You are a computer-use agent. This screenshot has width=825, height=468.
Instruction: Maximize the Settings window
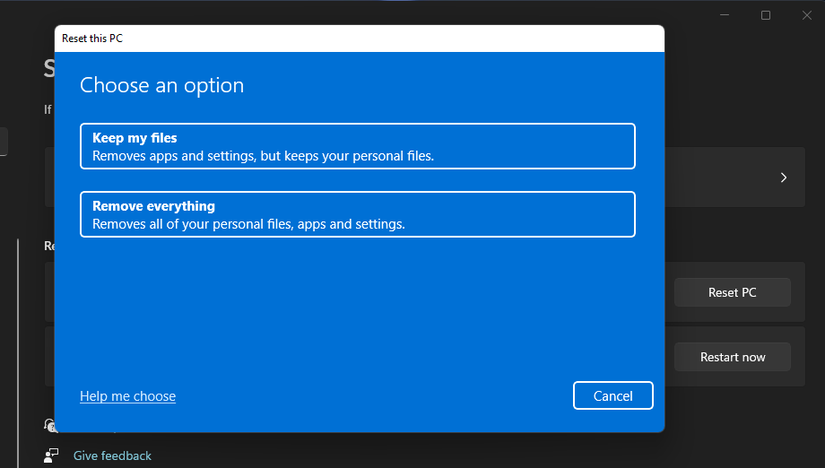click(766, 15)
